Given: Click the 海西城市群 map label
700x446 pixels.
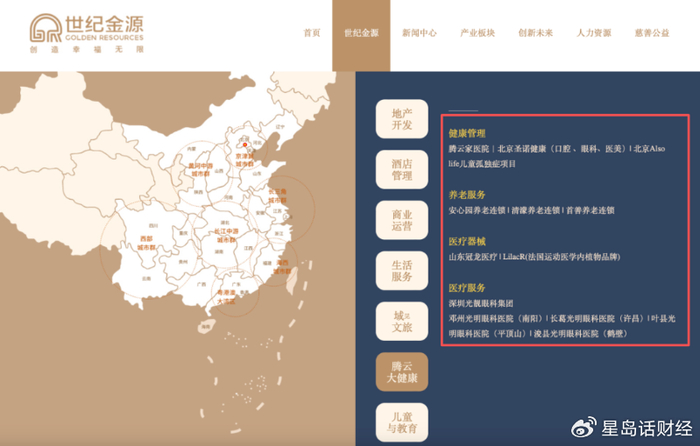Looking at the screenshot, I should pyautogui.click(x=282, y=267).
